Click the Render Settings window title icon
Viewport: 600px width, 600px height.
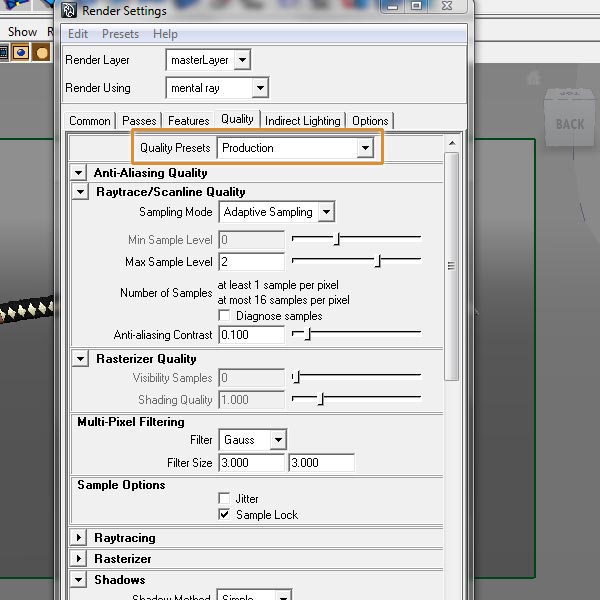[69, 10]
